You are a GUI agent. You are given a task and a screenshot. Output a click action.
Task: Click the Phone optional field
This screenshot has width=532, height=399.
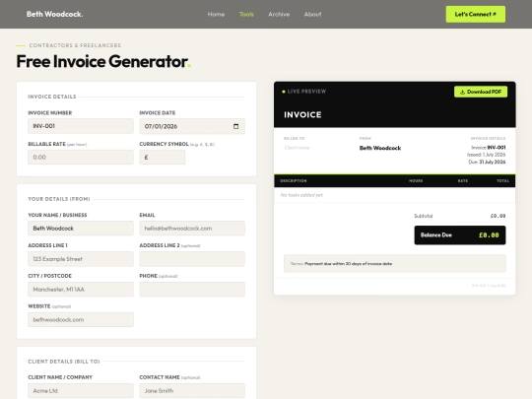192,290
